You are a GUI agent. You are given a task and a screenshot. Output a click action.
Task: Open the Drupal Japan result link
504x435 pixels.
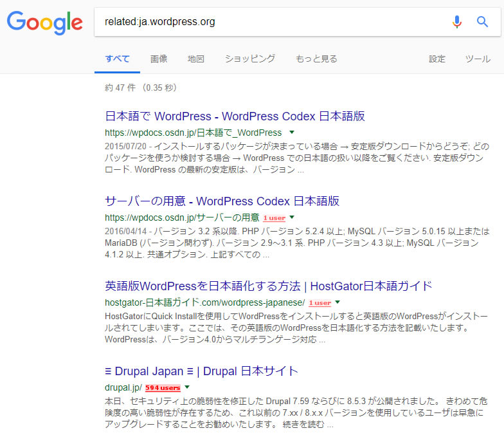pyautogui.click(x=201, y=371)
